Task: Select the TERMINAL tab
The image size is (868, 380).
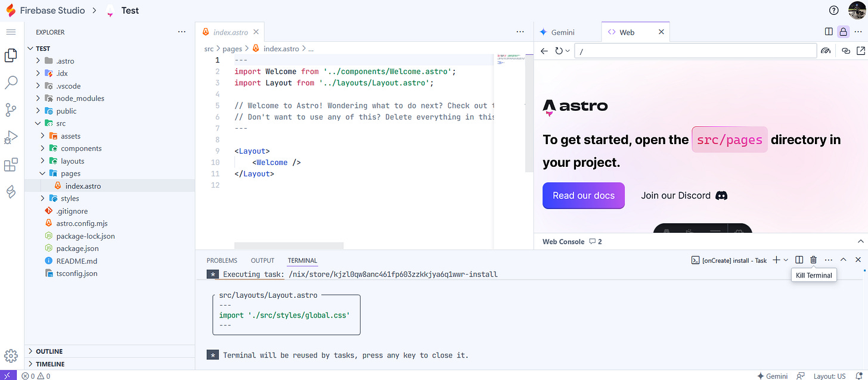Action: point(302,260)
